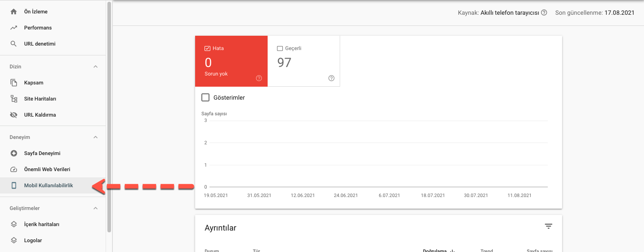Click the sidebar vertical scrollbar

(x=109, y=117)
